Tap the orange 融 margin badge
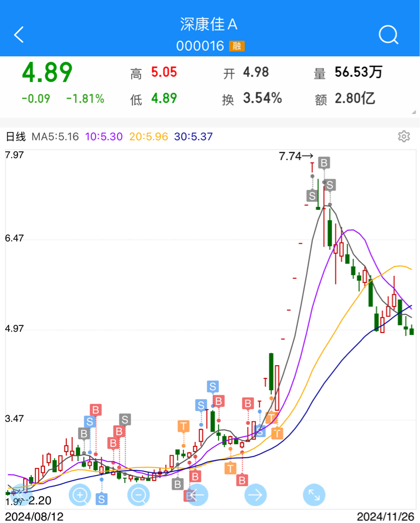This screenshot has width=420, height=523. (x=237, y=46)
